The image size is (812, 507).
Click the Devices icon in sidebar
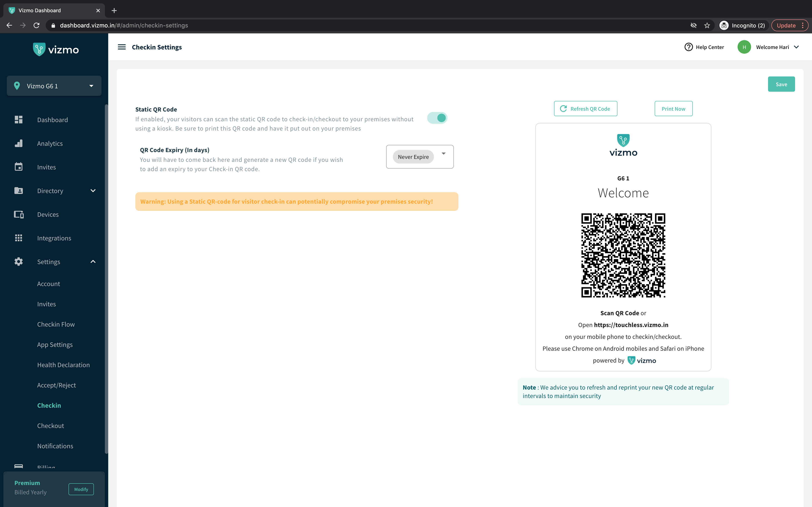pos(18,215)
